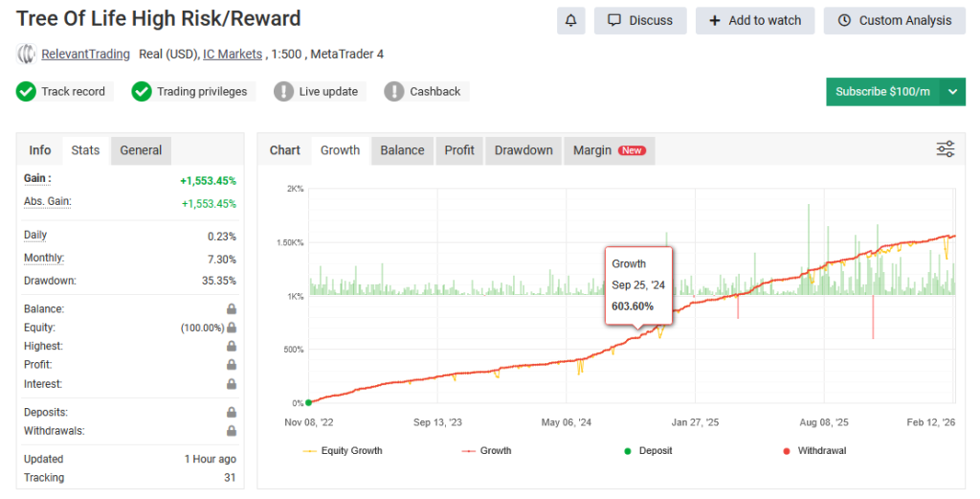Open the IC Markets broker link
Image resolution: width=980 pixels, height=499 pixels.
[233, 55]
